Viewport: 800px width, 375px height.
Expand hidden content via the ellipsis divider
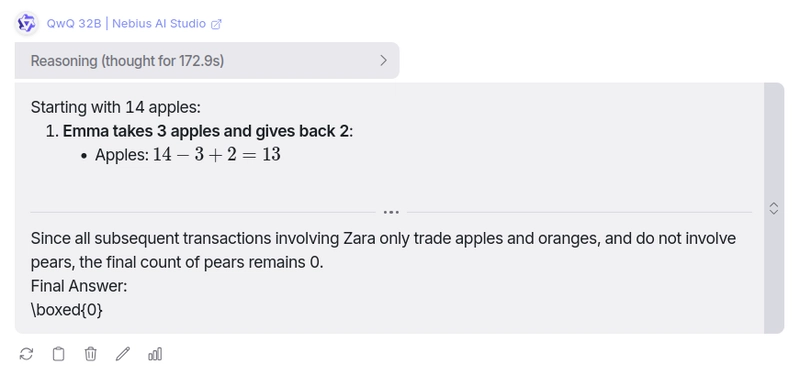click(391, 212)
